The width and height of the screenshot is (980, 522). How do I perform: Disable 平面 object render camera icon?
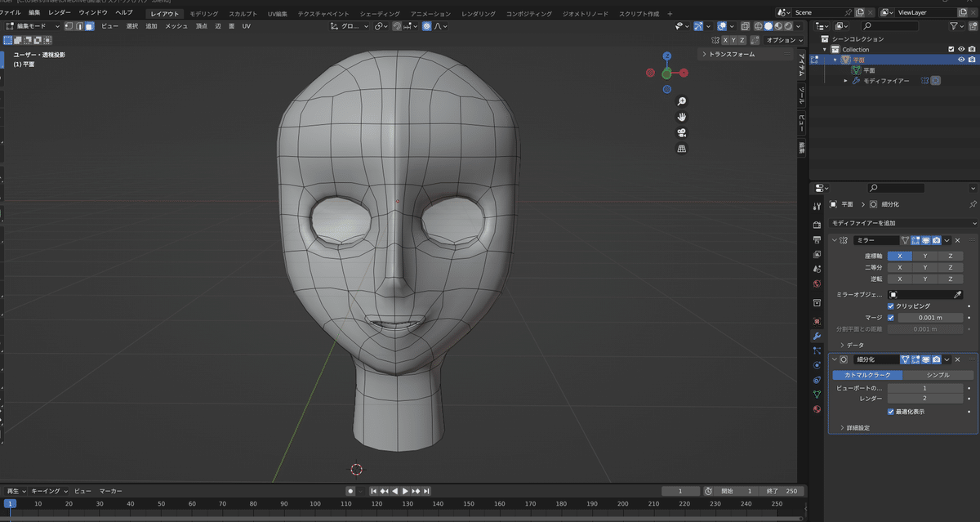tap(972, 60)
